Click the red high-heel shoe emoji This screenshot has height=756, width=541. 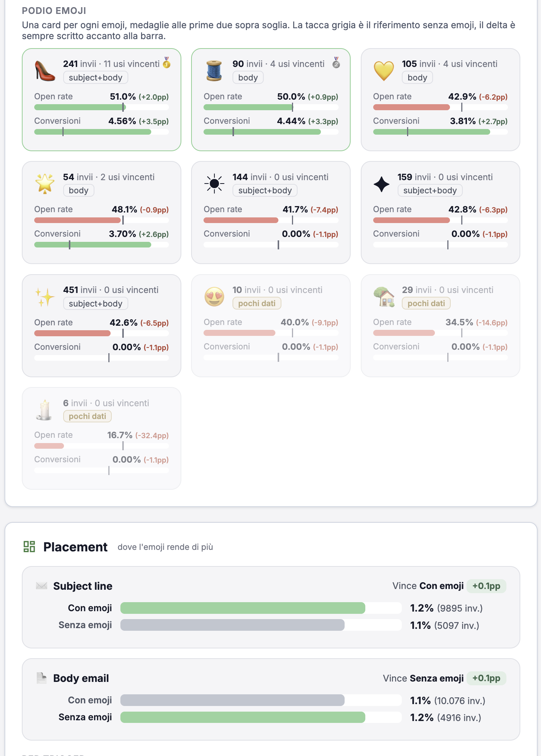(45, 71)
